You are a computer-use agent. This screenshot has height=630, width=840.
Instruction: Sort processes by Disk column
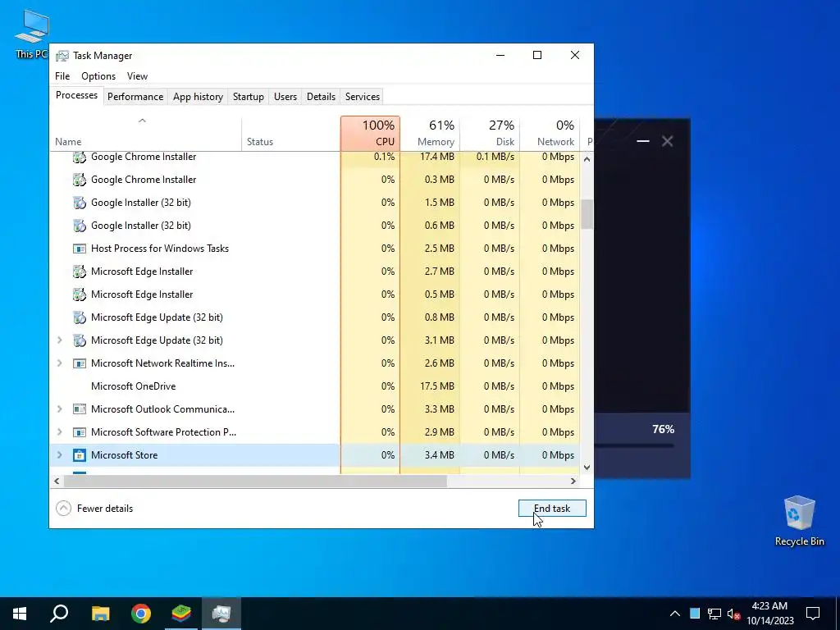(x=490, y=134)
